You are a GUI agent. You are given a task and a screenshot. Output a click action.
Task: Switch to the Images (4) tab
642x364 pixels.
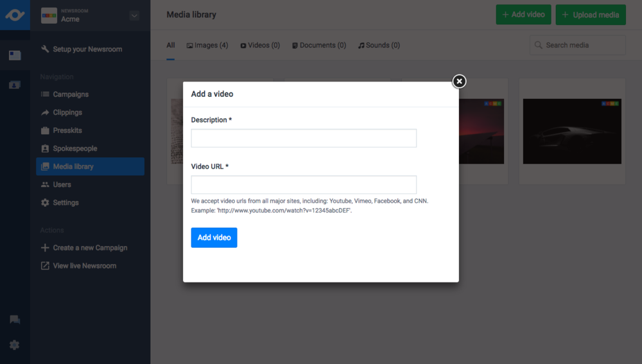pyautogui.click(x=207, y=45)
